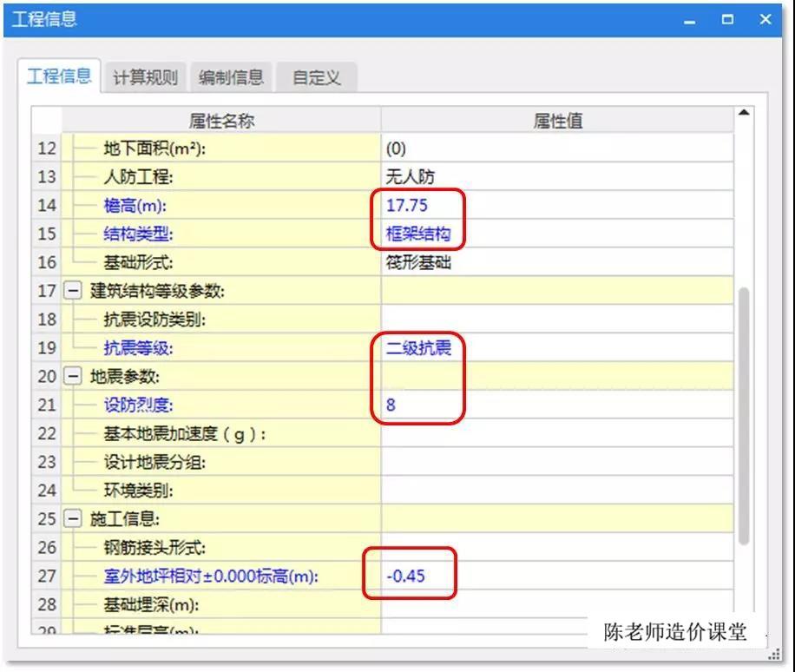Screen dimensions: 795x672
Task: Select the 人防工程 value 无人防
Action: tap(411, 176)
